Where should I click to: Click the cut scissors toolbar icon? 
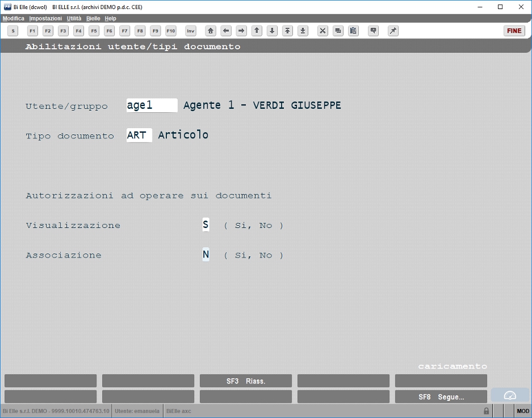pyautogui.click(x=322, y=31)
